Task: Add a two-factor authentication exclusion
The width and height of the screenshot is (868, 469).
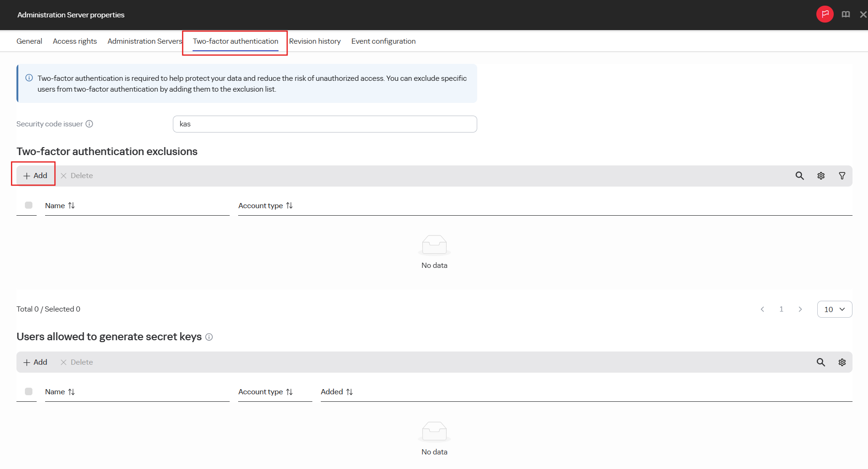Action: (x=35, y=176)
